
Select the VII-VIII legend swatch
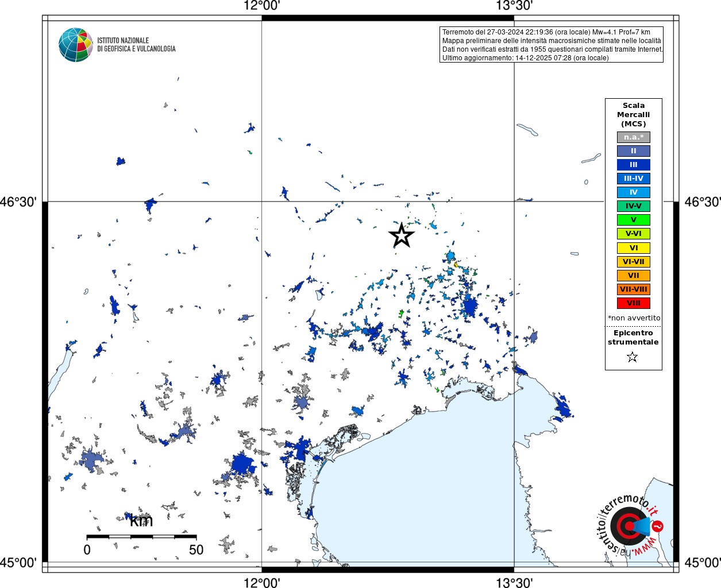click(633, 289)
